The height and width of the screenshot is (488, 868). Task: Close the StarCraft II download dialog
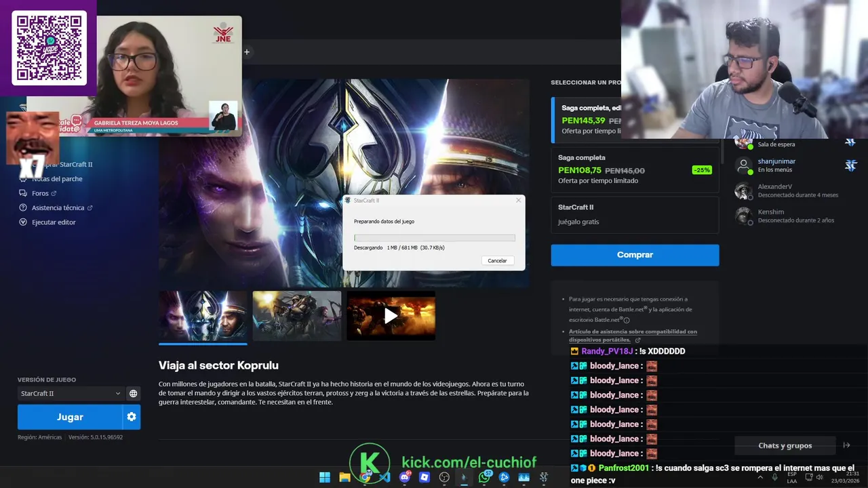tap(518, 201)
